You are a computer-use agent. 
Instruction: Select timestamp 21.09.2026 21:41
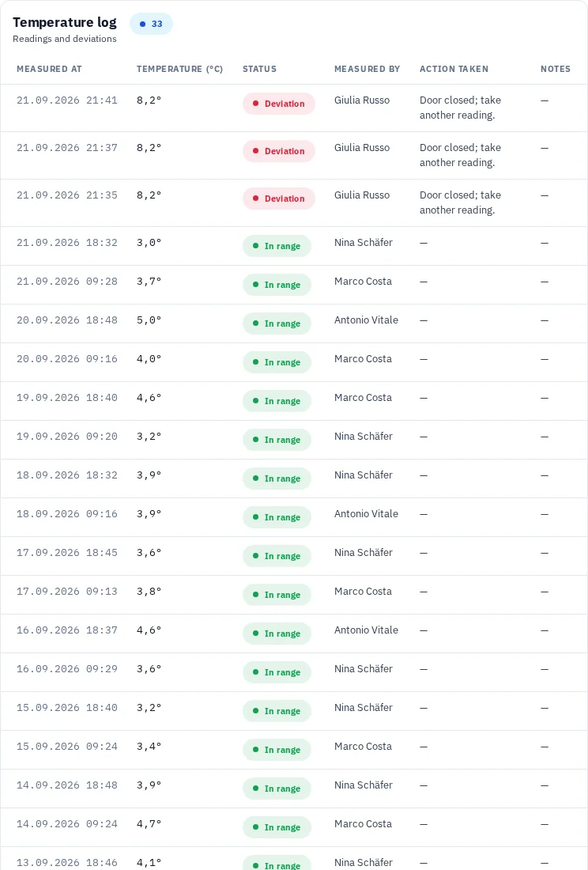coord(67,100)
